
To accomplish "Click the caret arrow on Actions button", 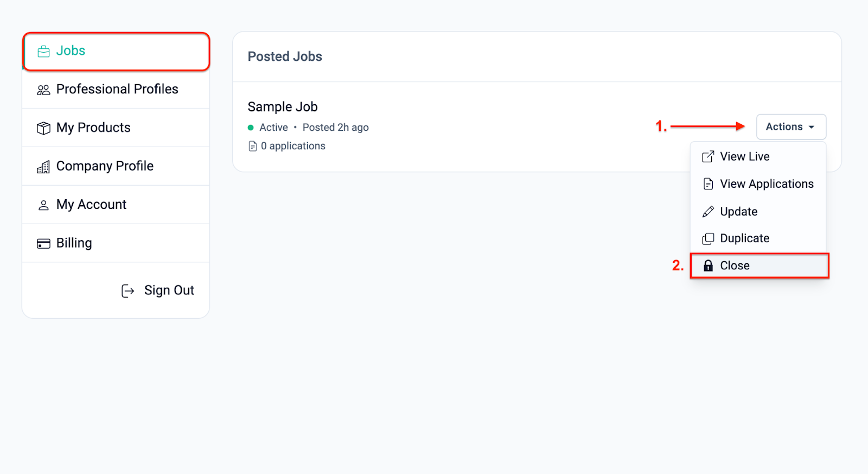I will coord(812,127).
